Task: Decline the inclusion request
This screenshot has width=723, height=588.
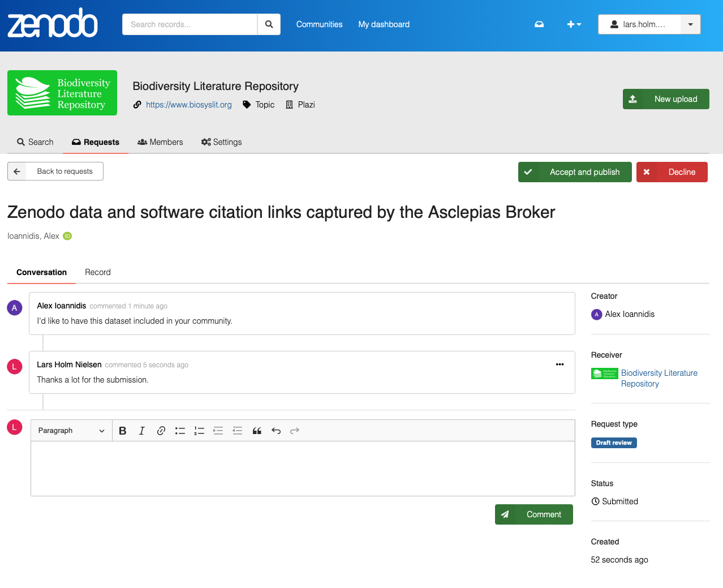Action: click(672, 172)
